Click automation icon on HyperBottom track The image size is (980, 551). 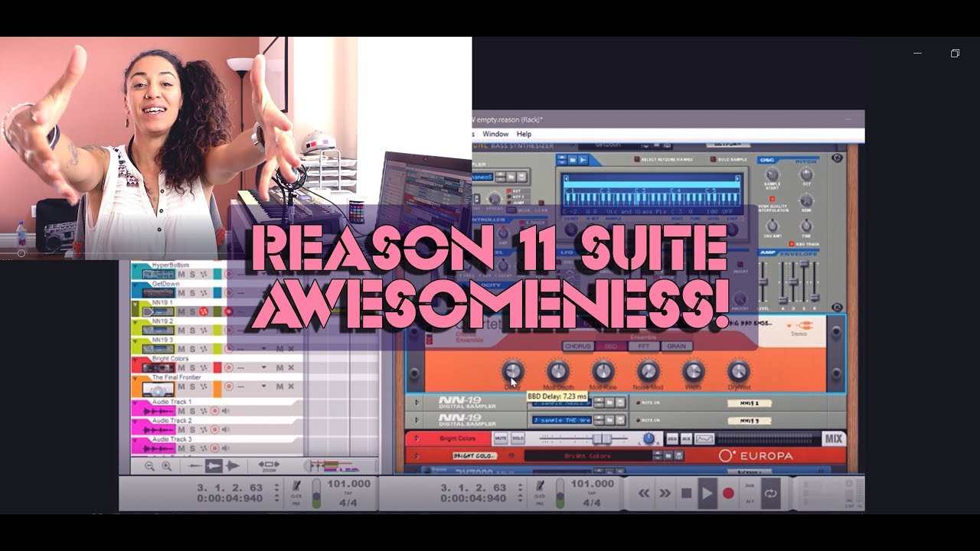[203, 274]
